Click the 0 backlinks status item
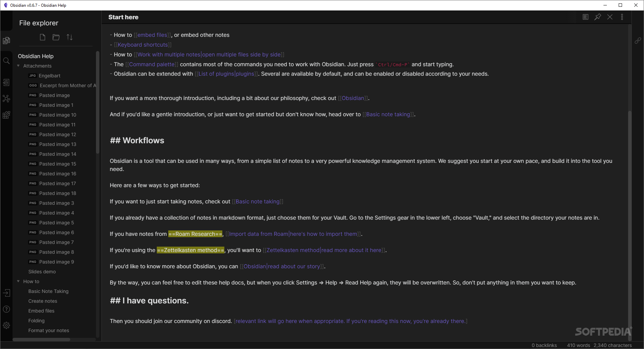This screenshot has width=644, height=349. (x=544, y=345)
